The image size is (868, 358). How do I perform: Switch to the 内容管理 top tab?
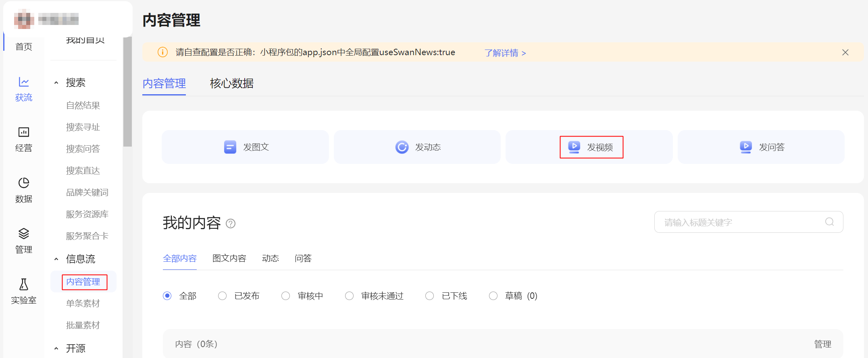coord(164,83)
